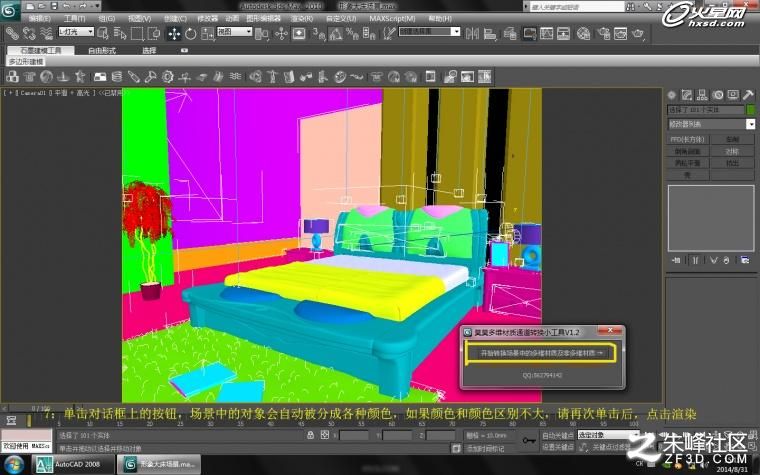Click the 车削 lathe modifier button
The width and height of the screenshot is (760, 475).
pyautogui.click(x=732, y=140)
